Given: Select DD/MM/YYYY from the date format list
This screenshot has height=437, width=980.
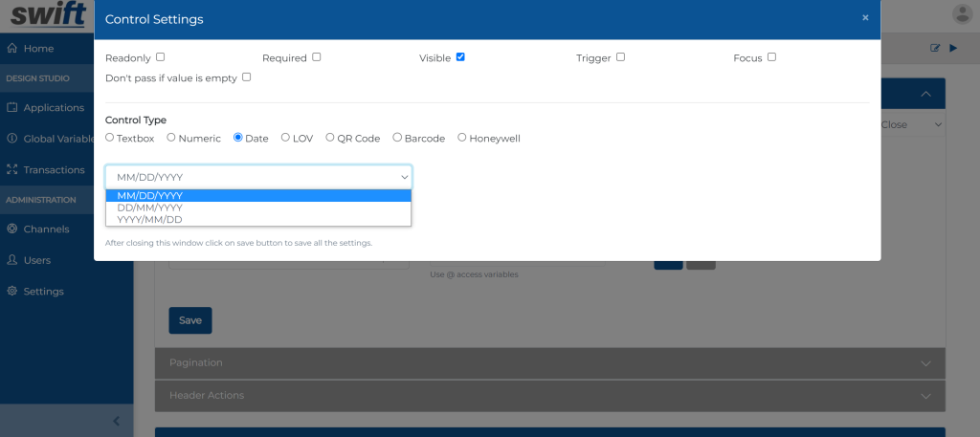Looking at the screenshot, I should coord(149,208).
